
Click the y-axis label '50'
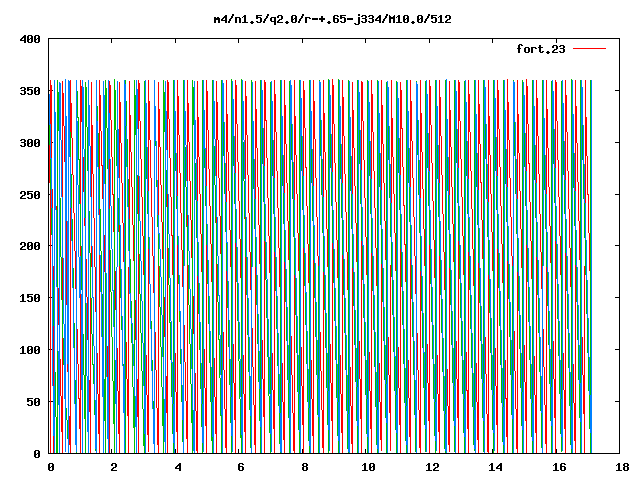(x=33, y=402)
